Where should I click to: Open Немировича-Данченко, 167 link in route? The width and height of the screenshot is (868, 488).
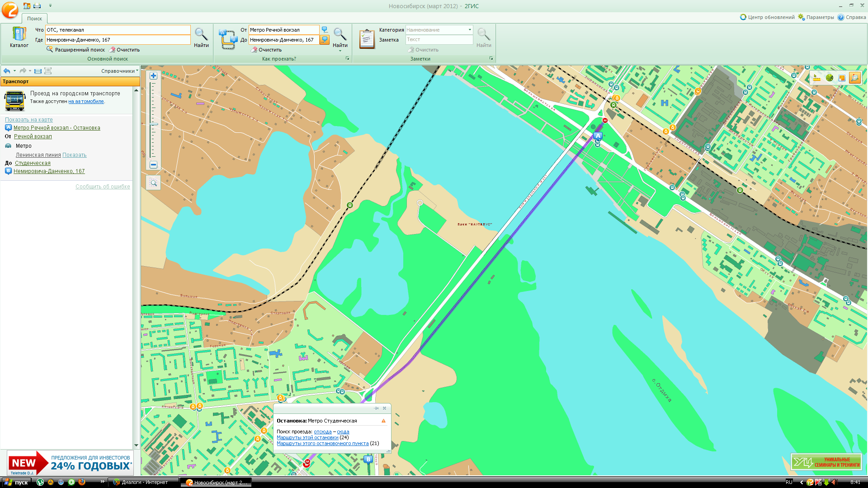coord(49,171)
